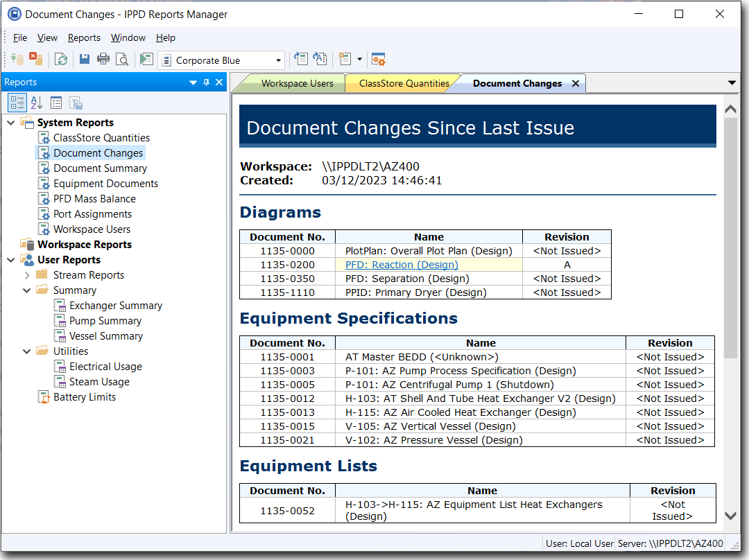This screenshot has width=749, height=560.
Task: Click the options gear window icon
Action: (378, 60)
